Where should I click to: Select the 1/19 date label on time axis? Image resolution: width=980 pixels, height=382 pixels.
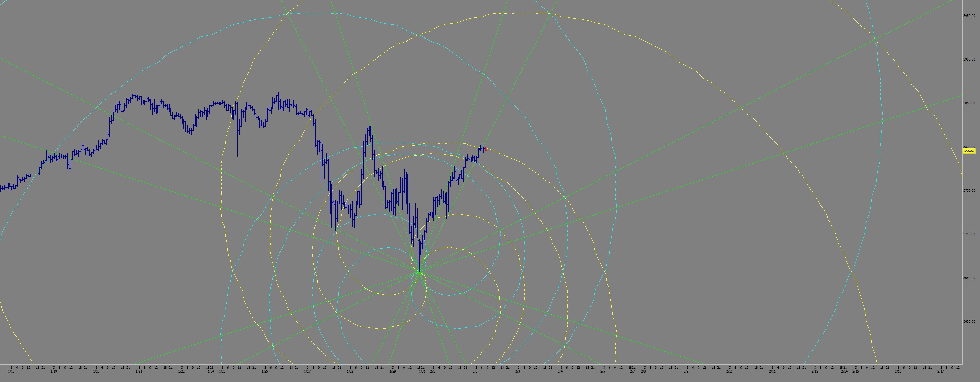(x=54, y=371)
